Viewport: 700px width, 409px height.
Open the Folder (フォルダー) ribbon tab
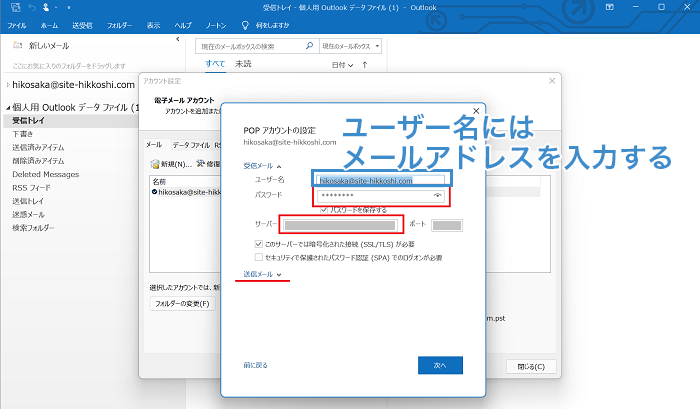click(x=119, y=25)
